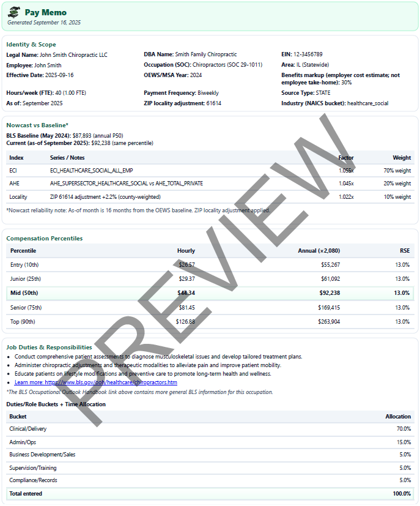Click the Area 'IL (Statewide)' value

coord(312,65)
